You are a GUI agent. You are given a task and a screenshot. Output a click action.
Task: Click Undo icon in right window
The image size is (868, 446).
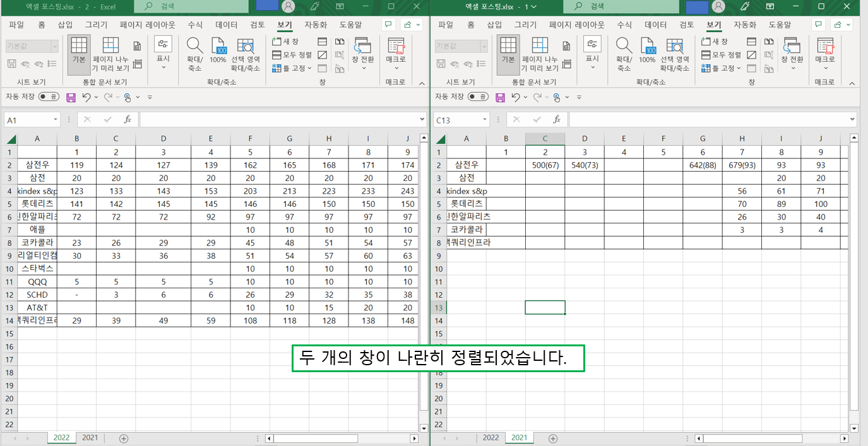516,97
